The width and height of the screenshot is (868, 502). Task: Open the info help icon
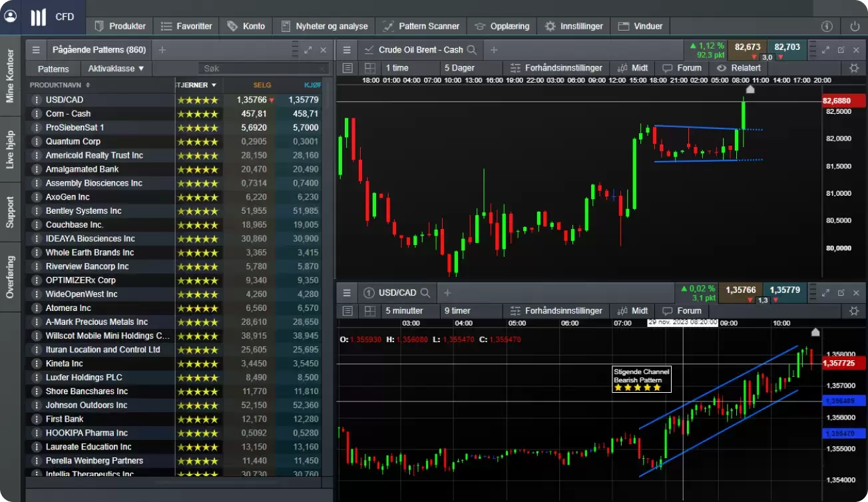(x=827, y=26)
